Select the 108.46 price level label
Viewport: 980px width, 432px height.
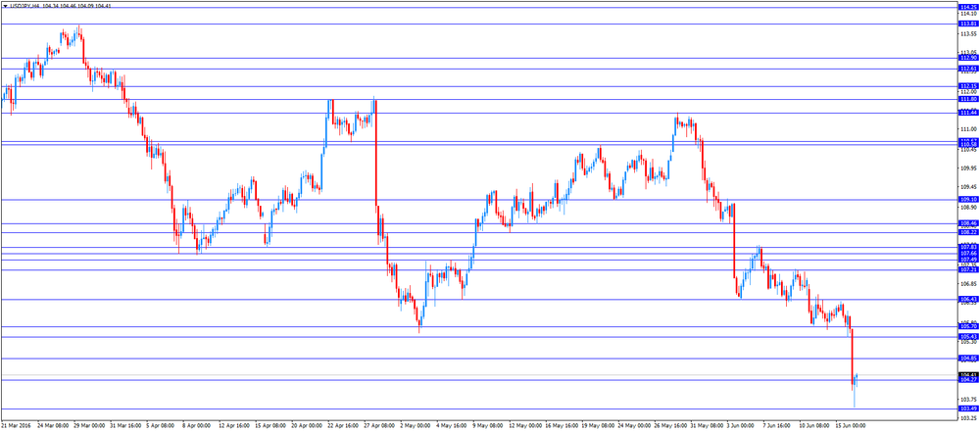[968, 223]
